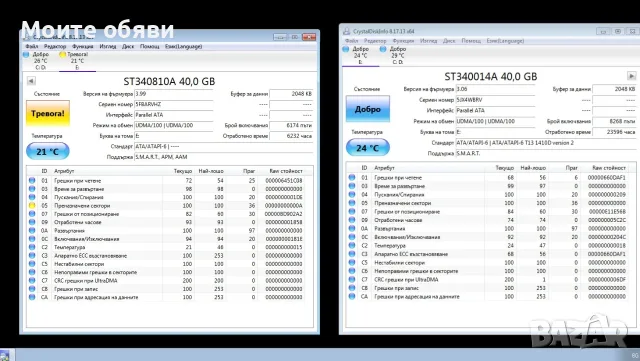Click the firmware field 3.06 in right window
This screenshot has width=640, height=361.
(x=495, y=89)
